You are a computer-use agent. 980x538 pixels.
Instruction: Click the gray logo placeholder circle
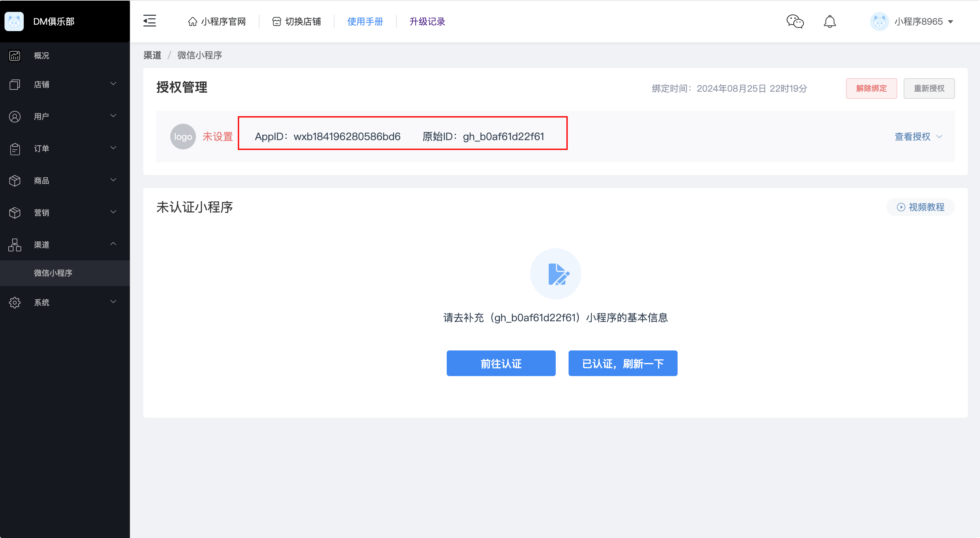click(x=182, y=137)
